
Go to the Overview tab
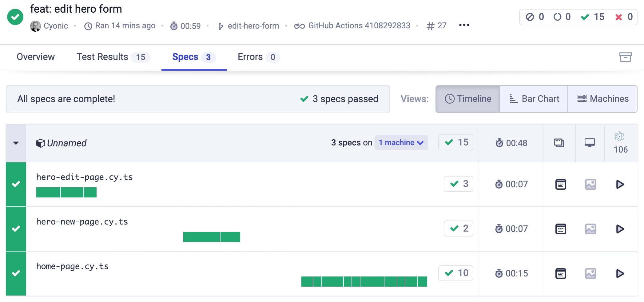tap(36, 57)
